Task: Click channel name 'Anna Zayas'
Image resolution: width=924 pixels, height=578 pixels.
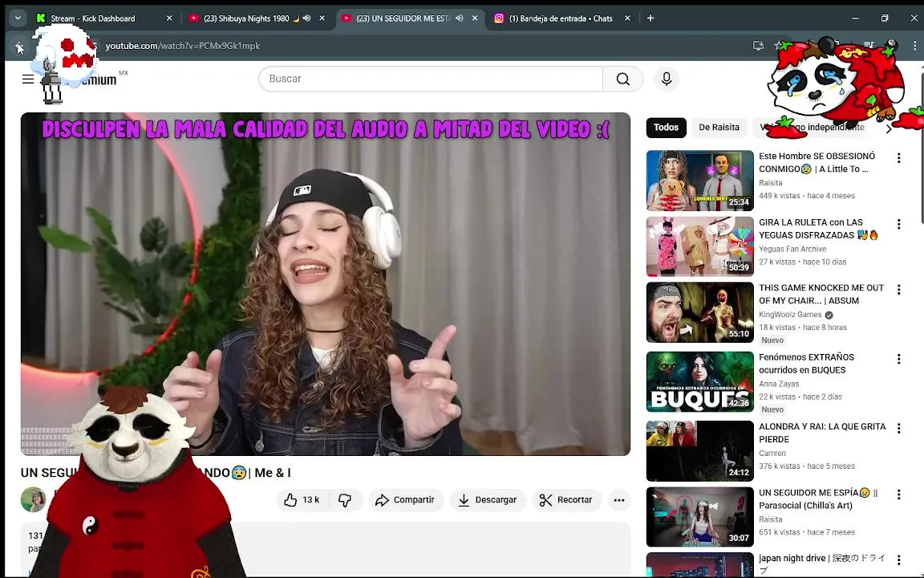Action: coord(779,384)
